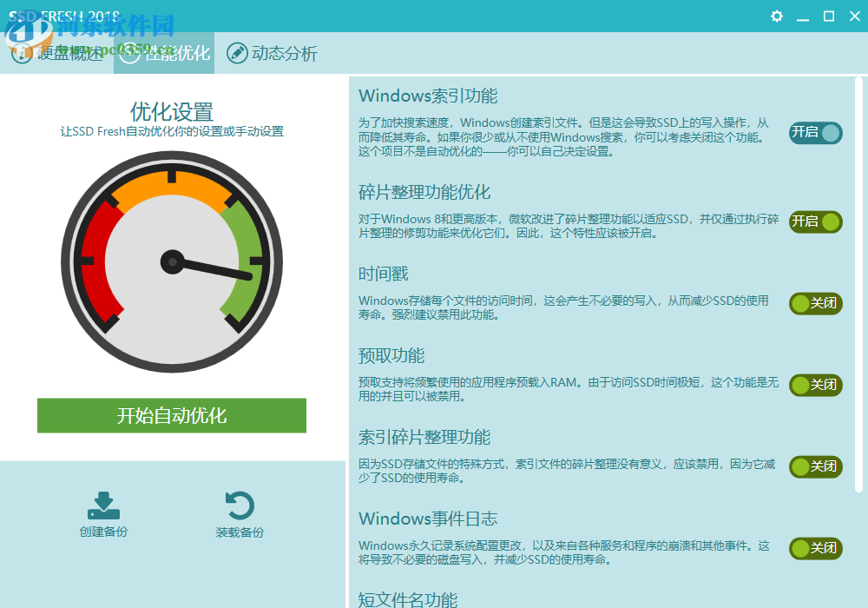Click the 动态分析 pencil icon
Viewport: 868px width, 608px height.
coord(237,53)
